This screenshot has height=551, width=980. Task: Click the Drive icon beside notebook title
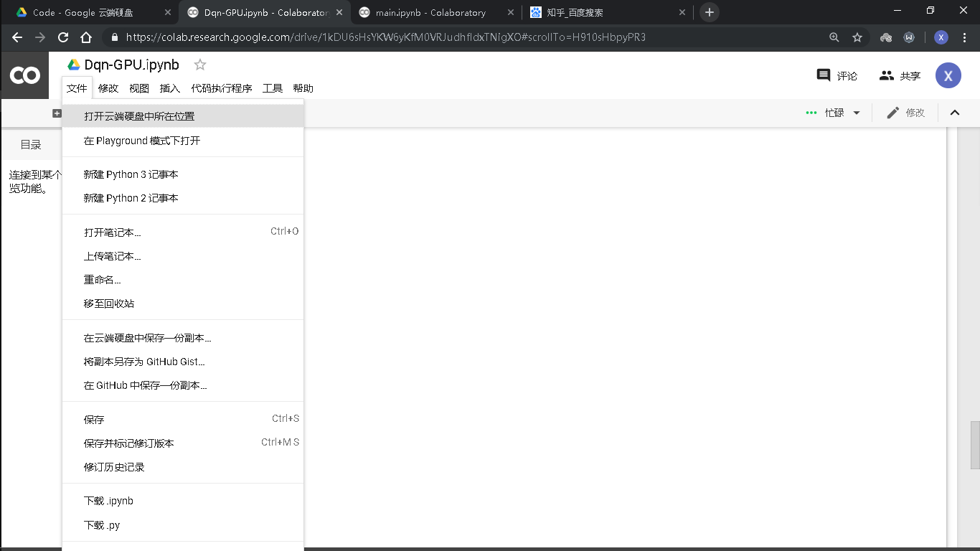pyautogui.click(x=73, y=65)
